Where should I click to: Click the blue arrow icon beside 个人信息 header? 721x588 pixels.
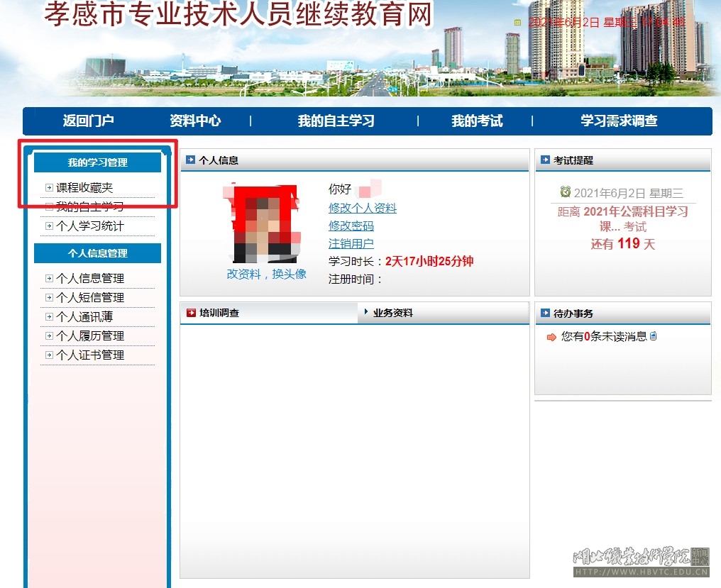click(190, 160)
